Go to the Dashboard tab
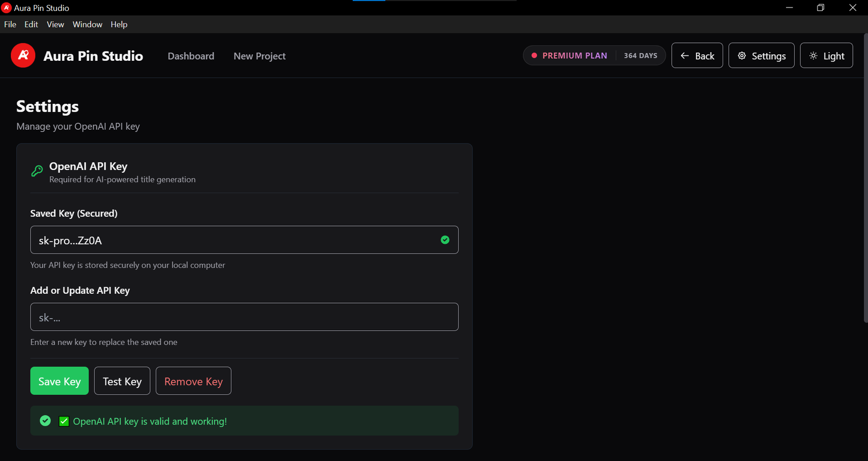The image size is (868, 461). [x=191, y=56]
